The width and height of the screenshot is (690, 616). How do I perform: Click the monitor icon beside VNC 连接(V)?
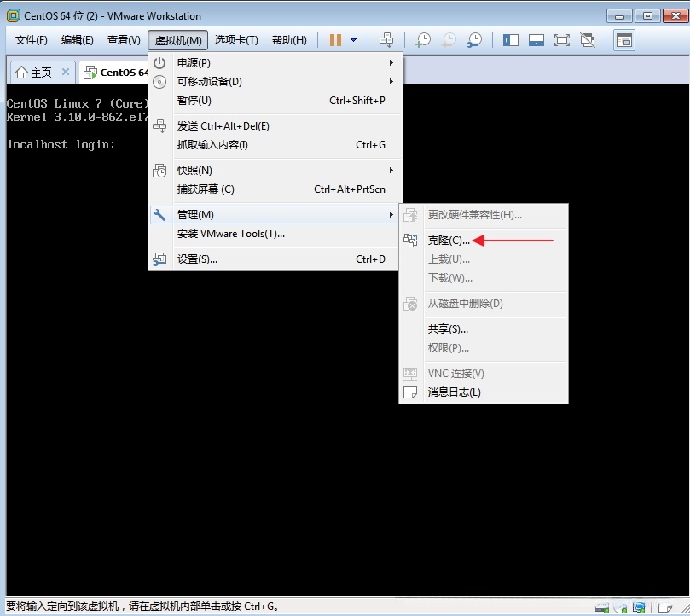(410, 374)
